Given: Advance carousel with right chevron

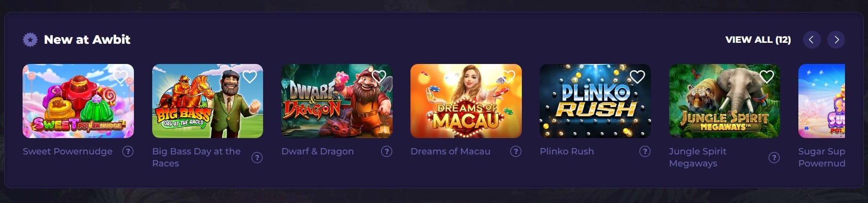Looking at the screenshot, I should [x=836, y=39].
